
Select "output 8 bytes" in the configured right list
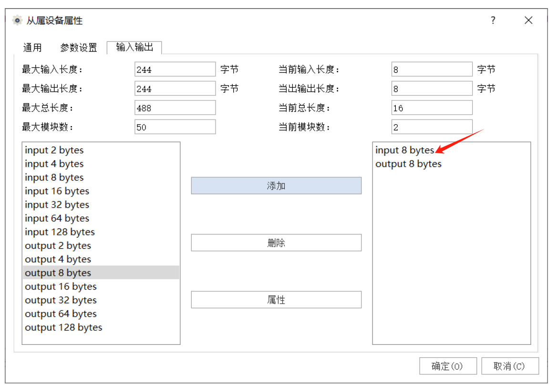coord(451,163)
